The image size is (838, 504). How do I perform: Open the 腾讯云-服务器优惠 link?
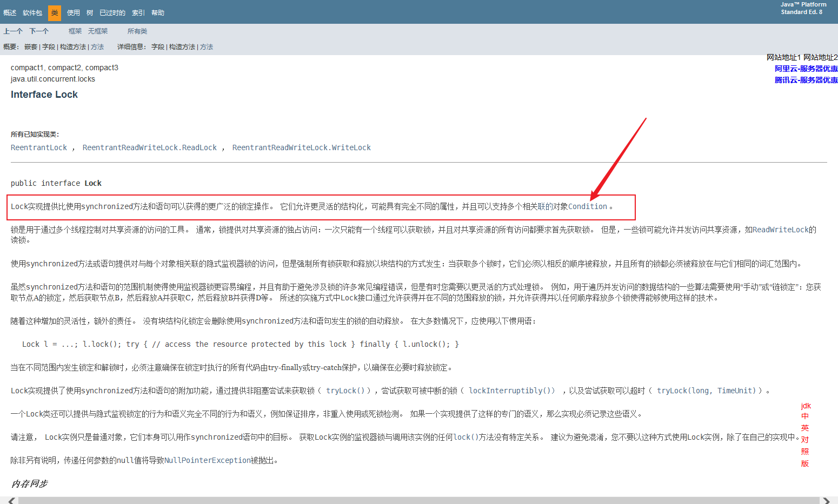806,80
